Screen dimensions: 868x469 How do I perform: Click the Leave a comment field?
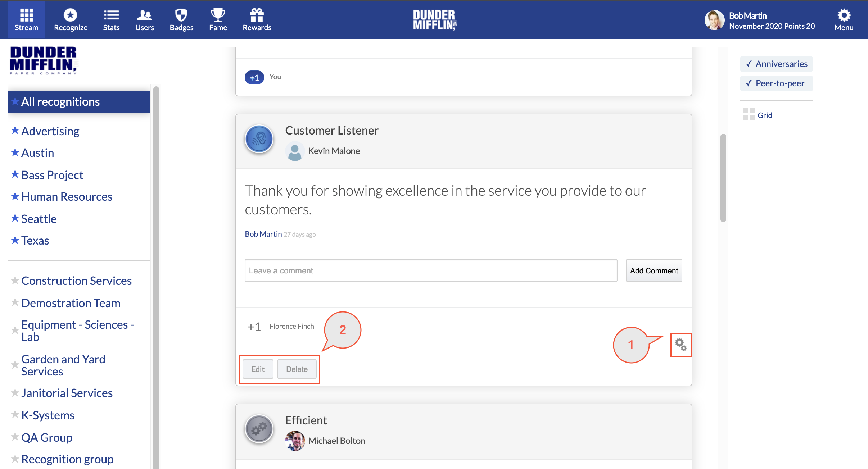point(431,271)
